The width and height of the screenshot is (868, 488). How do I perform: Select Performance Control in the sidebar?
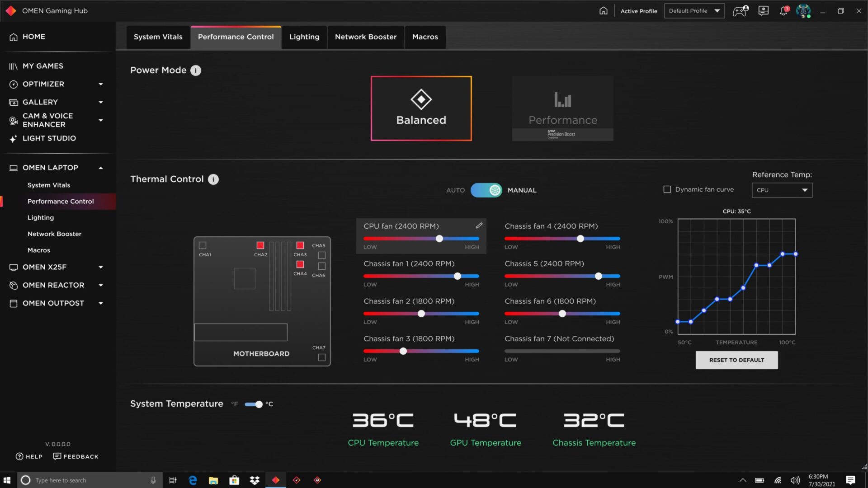[x=61, y=202]
